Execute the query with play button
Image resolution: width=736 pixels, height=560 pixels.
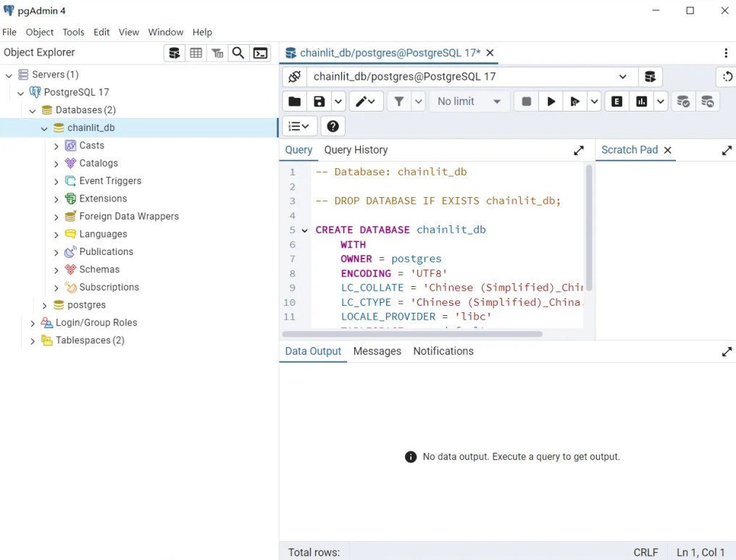pos(551,101)
